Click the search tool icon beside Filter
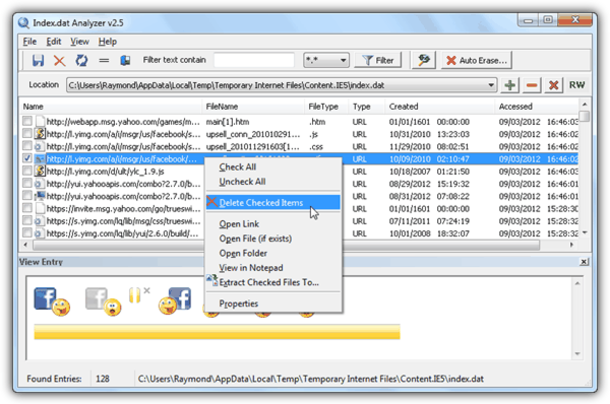 pos(424,60)
